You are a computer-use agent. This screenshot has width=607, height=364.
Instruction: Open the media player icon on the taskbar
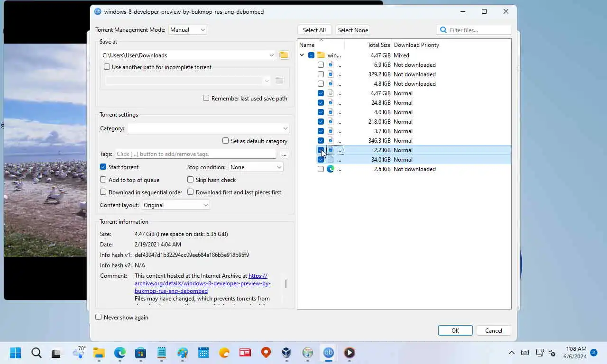pos(349,353)
